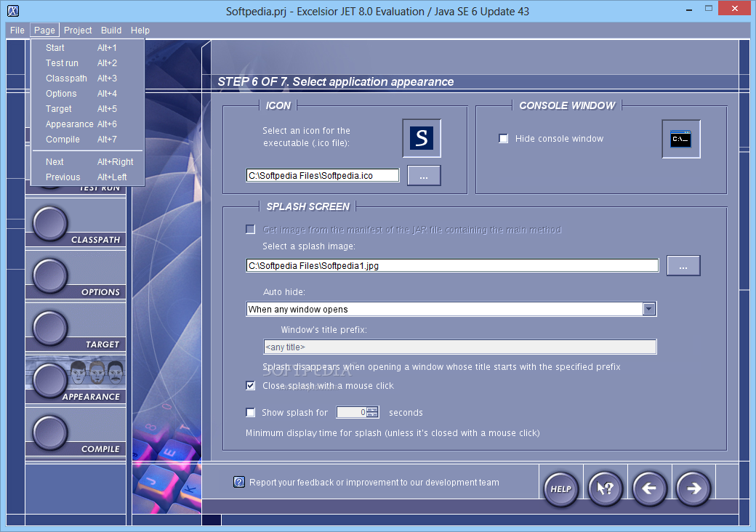
Task: Open the File menu
Action: tap(17, 31)
